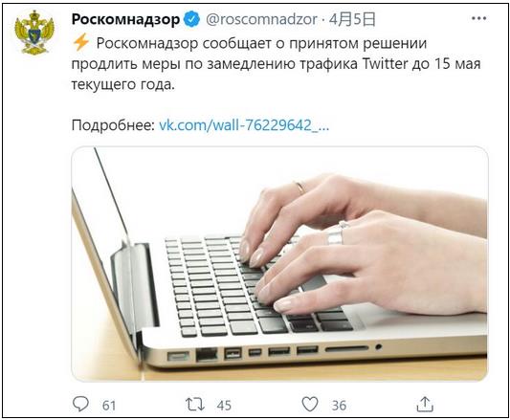Image resolution: width=510 pixels, height=420 pixels.
Task: Open the share upload-arrow icon
Action: point(425,404)
